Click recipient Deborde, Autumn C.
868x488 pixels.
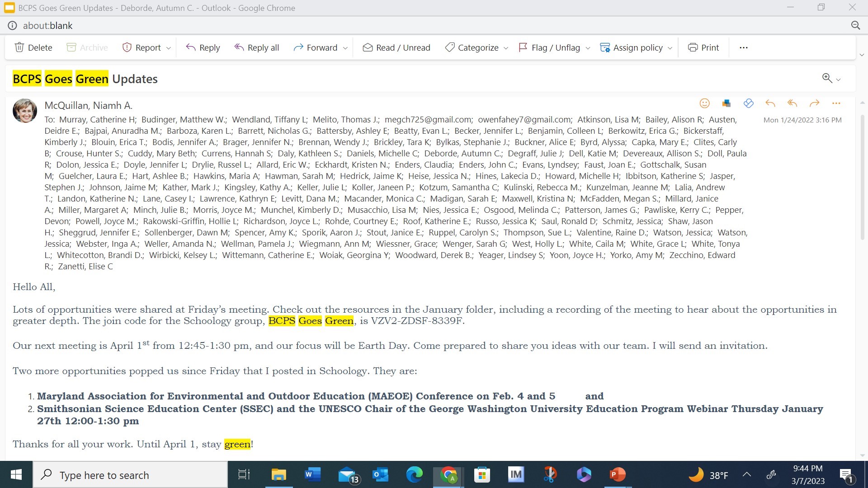[x=463, y=154]
